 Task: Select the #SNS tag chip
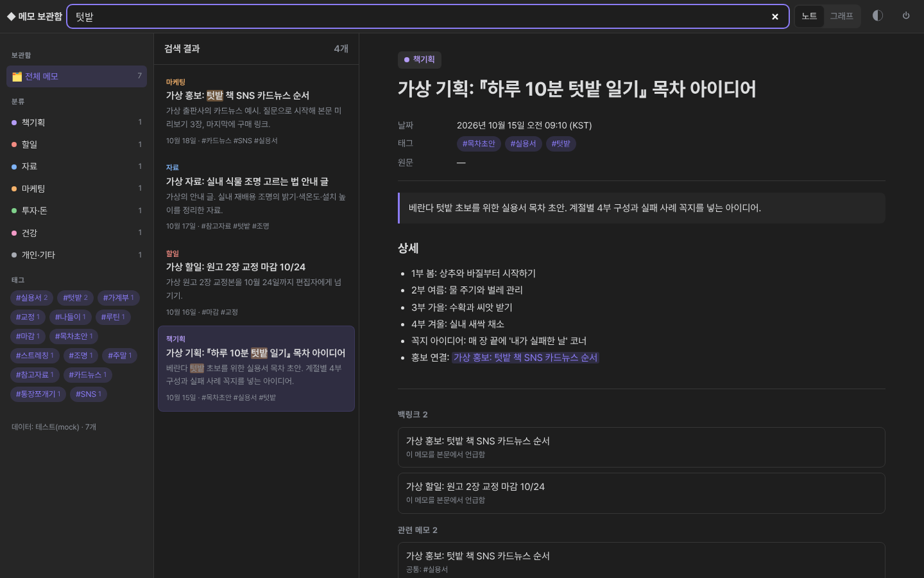[89, 394]
